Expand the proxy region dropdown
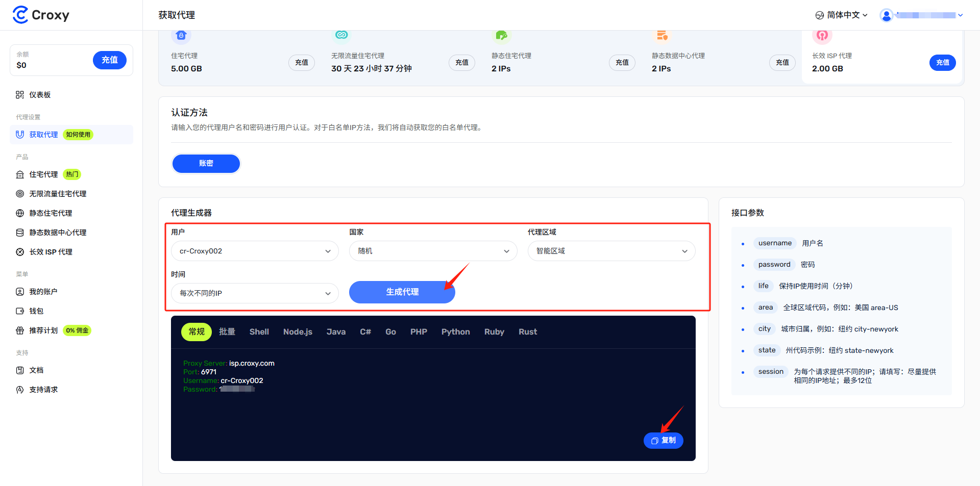This screenshot has width=980, height=486. [x=611, y=251]
